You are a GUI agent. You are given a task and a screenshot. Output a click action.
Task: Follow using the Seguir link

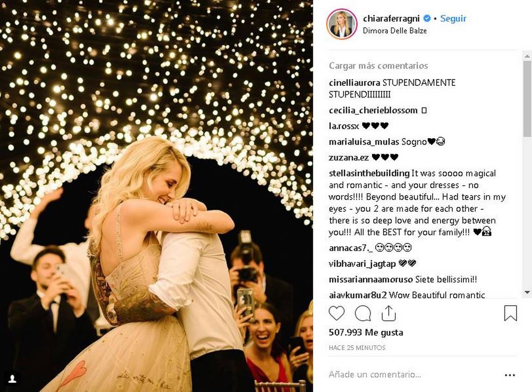click(x=453, y=18)
